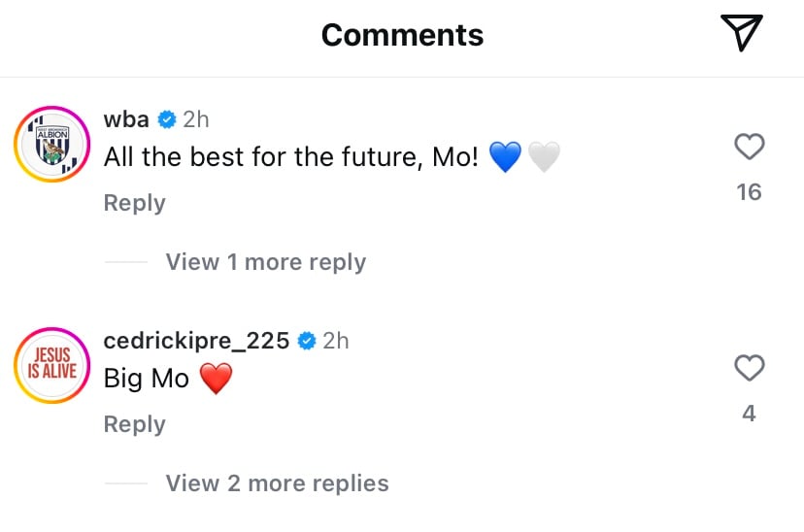Like cedrickipre_225's comment with the heart

750,368
